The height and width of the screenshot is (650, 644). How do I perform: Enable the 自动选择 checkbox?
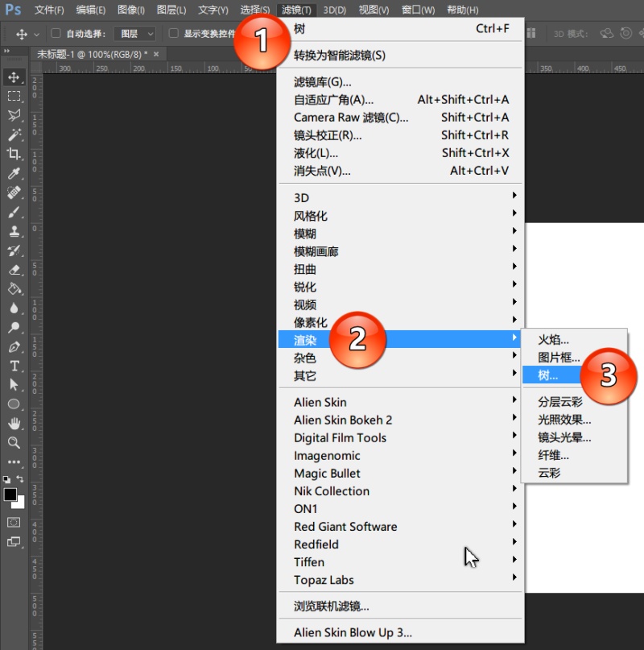56,33
